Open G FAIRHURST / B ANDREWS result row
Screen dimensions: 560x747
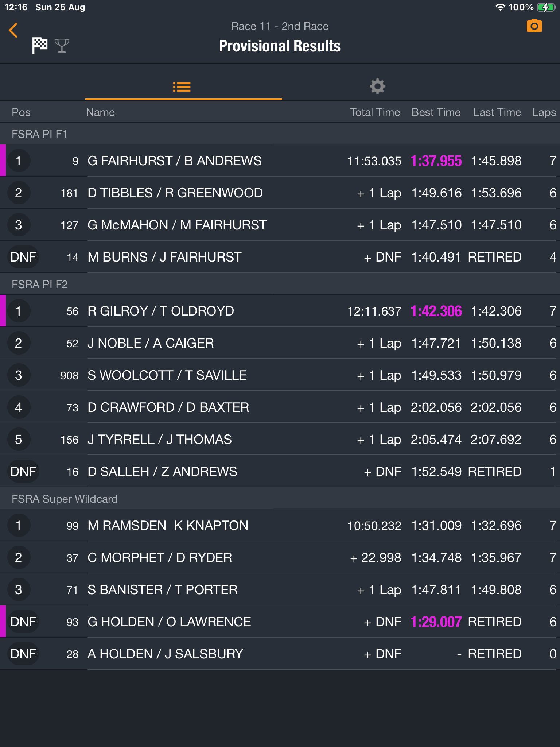(280, 160)
